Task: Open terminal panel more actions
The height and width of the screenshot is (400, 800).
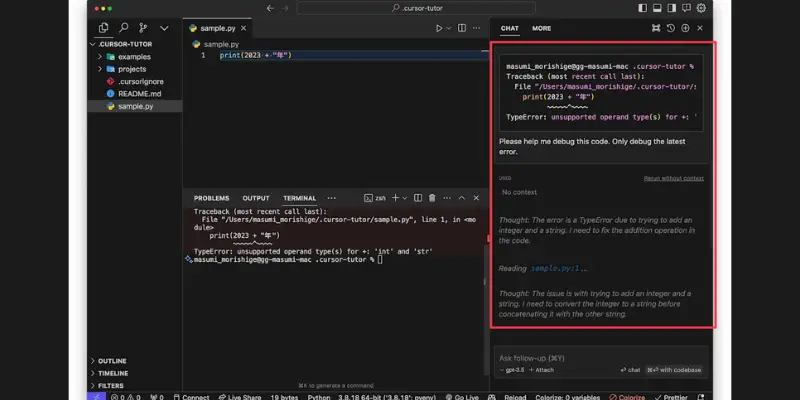Action: tap(447, 198)
